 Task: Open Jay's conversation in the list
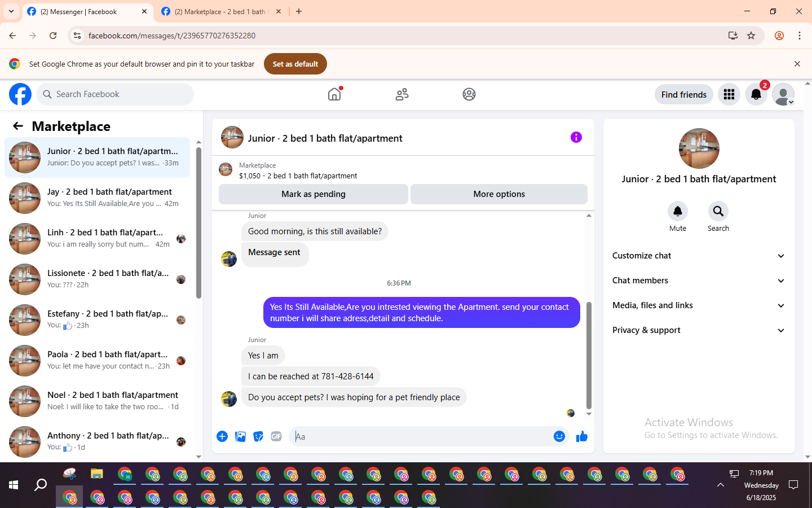[x=97, y=198]
